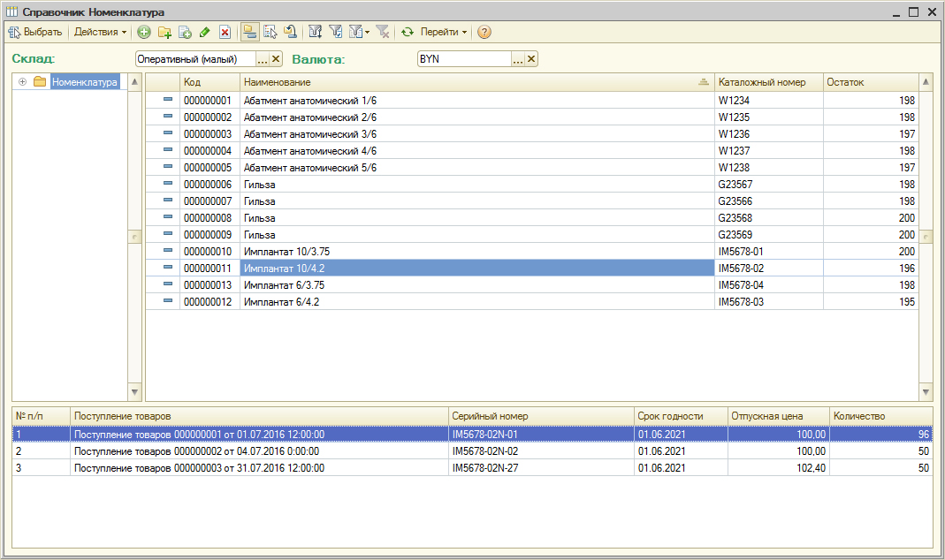Click the Add new group folder icon
Image resolution: width=945 pixels, height=560 pixels.
tap(164, 32)
